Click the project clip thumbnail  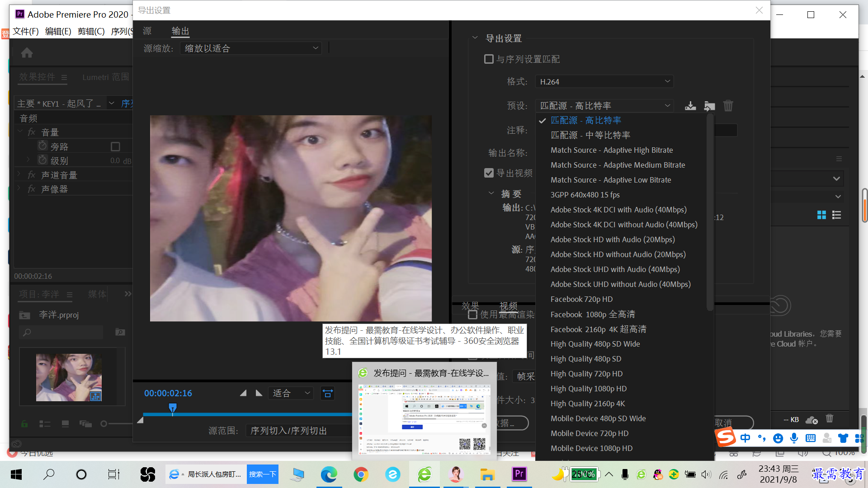69,377
